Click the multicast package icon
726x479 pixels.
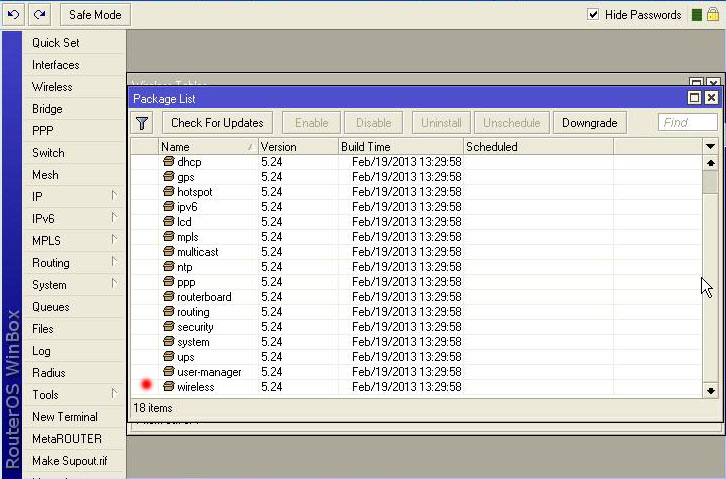point(169,251)
